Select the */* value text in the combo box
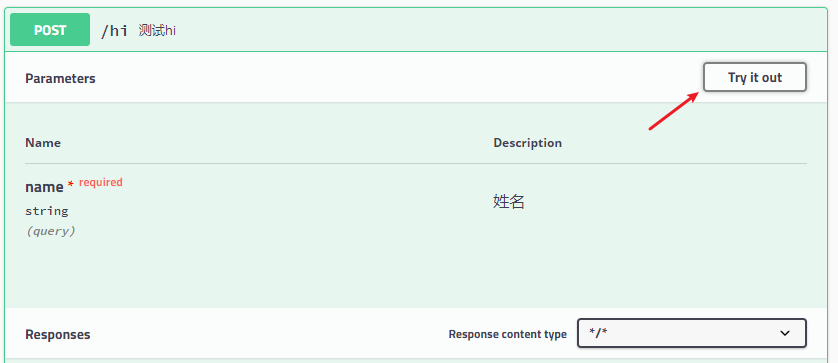 pyautogui.click(x=599, y=334)
